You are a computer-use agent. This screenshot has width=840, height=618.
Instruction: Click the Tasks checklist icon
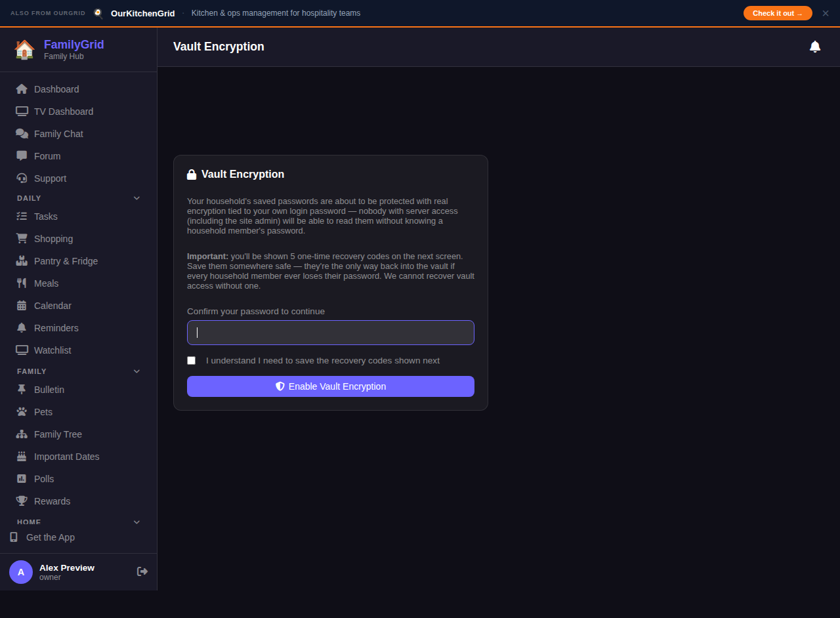(x=22, y=216)
